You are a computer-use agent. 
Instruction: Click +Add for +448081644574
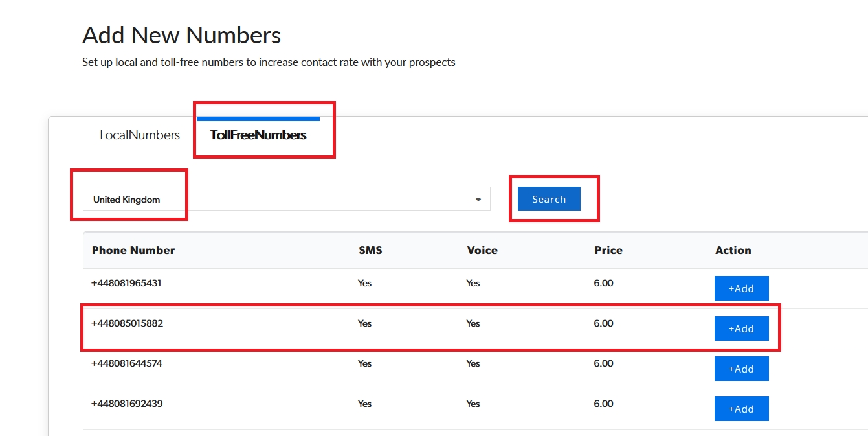(741, 369)
